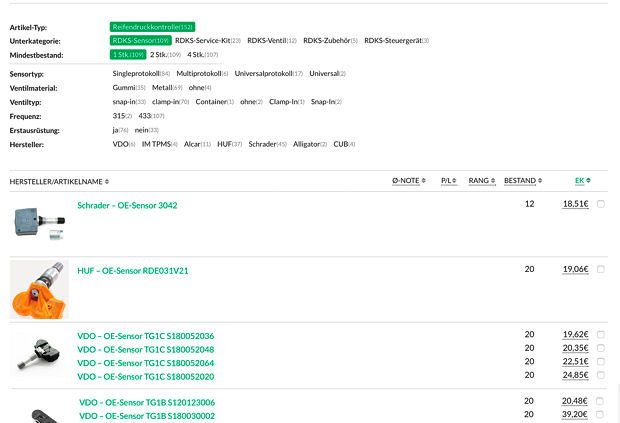Select lowercase snap-in valve type
The image size is (620, 423).
point(129,102)
